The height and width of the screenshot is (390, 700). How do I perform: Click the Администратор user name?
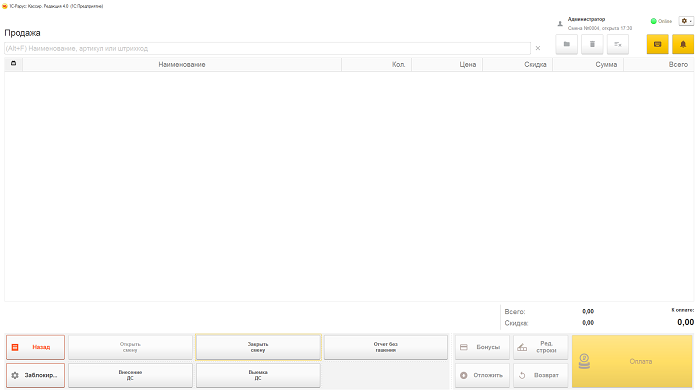point(586,19)
